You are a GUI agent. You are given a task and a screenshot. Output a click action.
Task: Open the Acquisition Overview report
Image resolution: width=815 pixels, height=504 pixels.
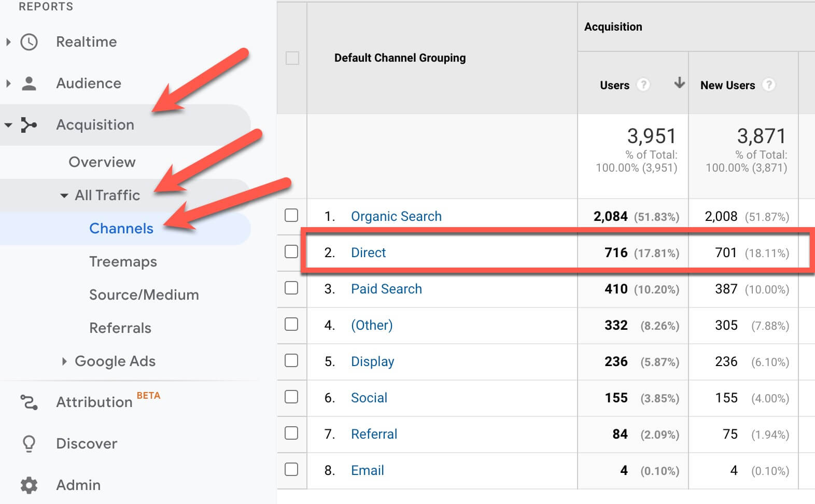point(102,162)
